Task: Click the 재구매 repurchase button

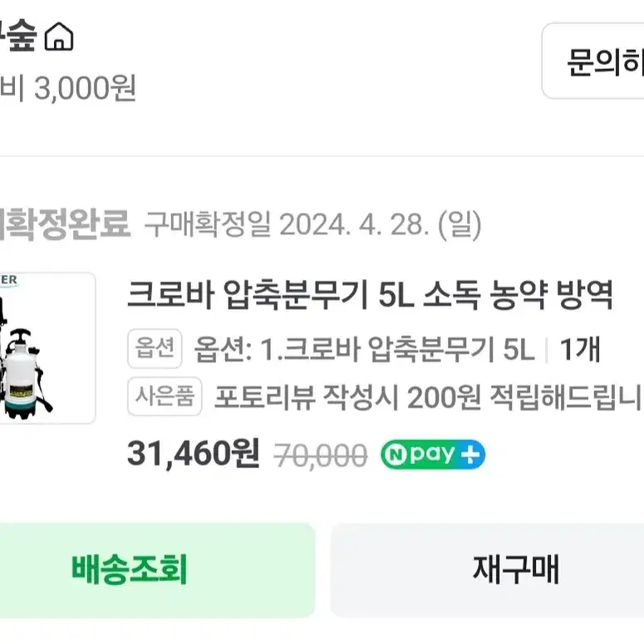Action: 487,570
